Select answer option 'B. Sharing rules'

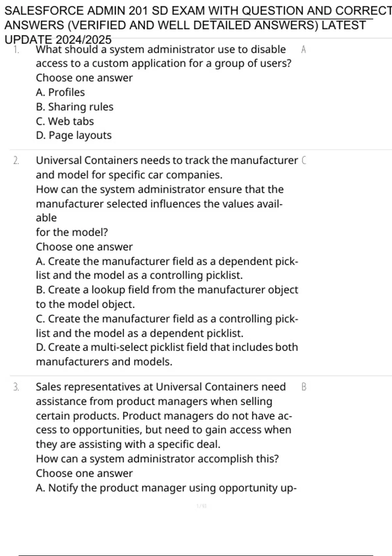[75, 107]
